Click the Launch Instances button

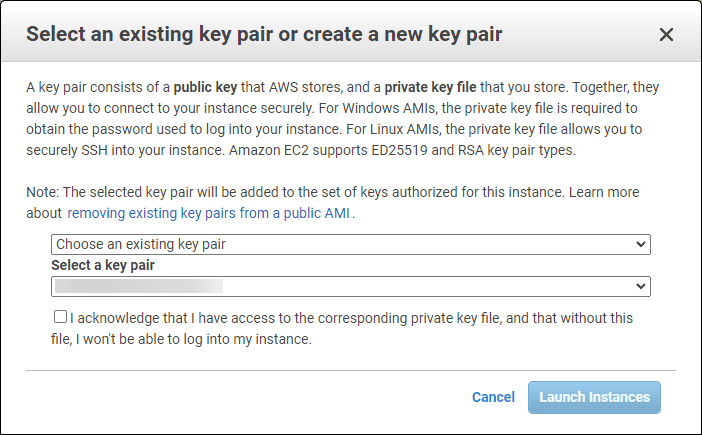click(x=594, y=397)
